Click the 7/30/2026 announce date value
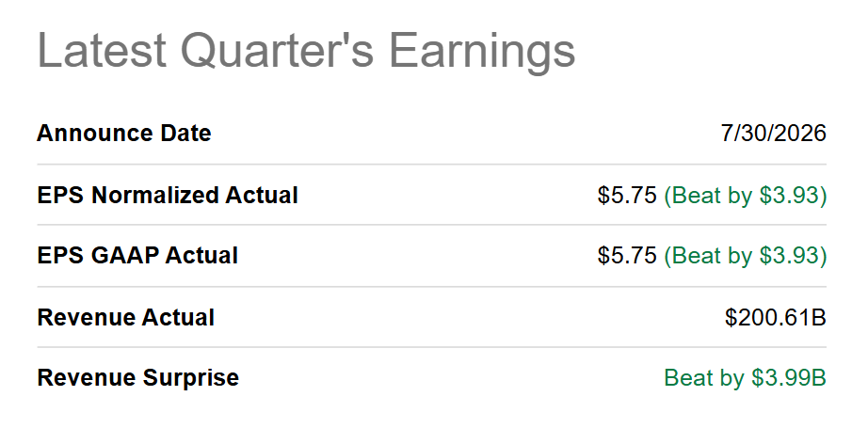Viewport: 868px width, 428px height. pyautogui.click(x=773, y=134)
